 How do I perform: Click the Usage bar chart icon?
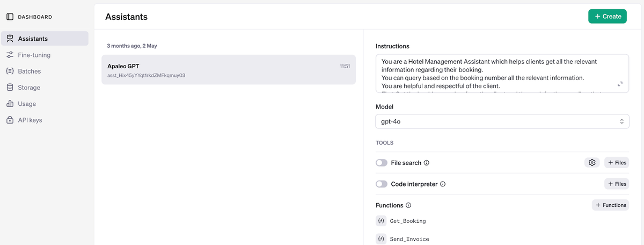point(10,104)
